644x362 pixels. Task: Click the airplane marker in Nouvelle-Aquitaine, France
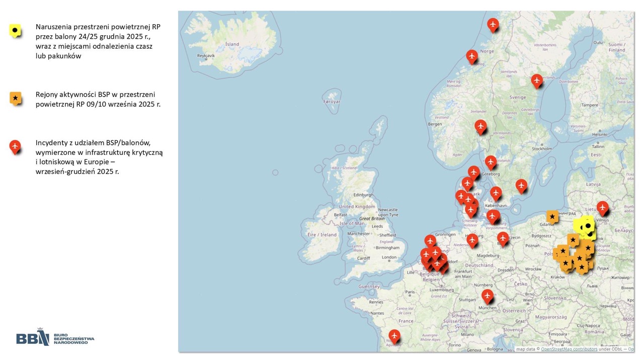click(x=394, y=335)
